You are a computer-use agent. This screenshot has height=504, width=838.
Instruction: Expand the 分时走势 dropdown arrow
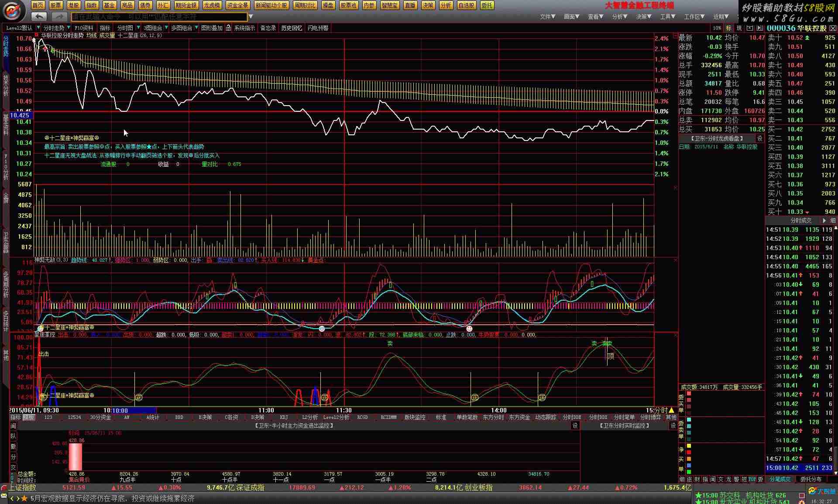(69, 28)
